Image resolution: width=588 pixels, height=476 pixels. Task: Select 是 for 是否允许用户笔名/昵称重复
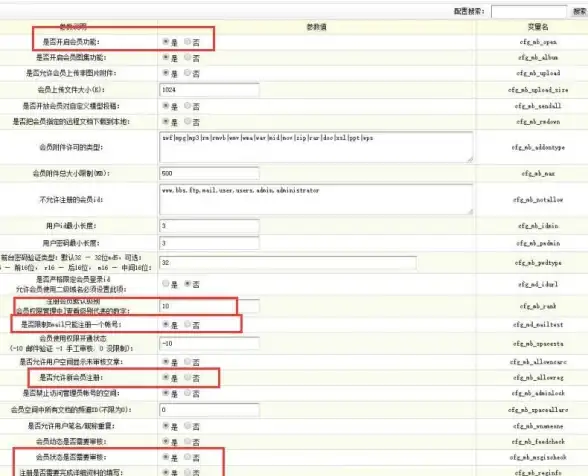[x=166, y=426]
